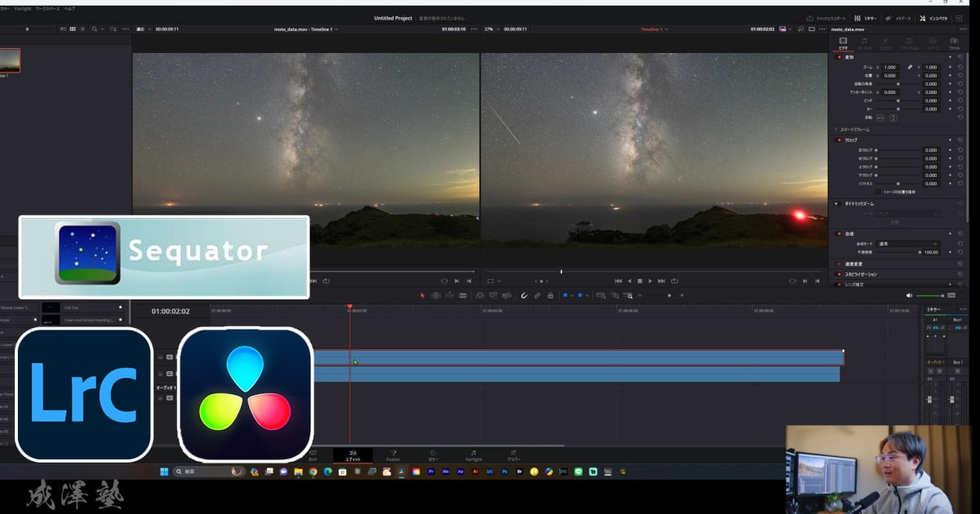Play the timeline viewer forward

pos(650,281)
